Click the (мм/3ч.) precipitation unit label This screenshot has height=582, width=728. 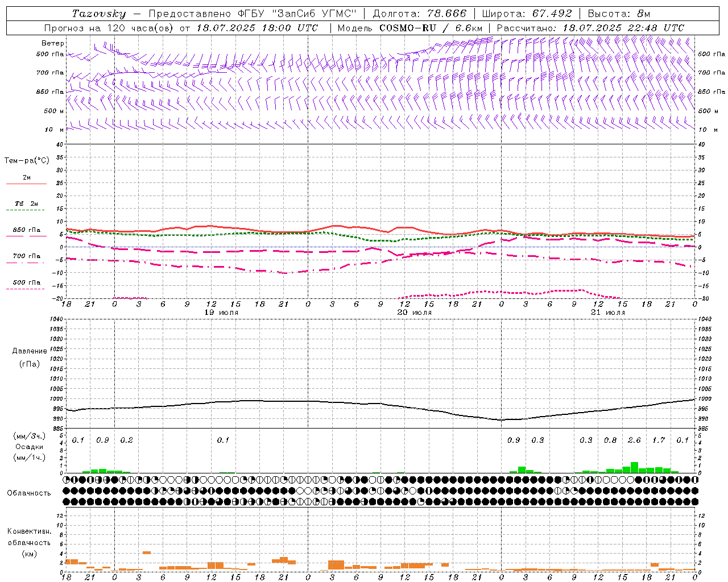tap(30, 436)
